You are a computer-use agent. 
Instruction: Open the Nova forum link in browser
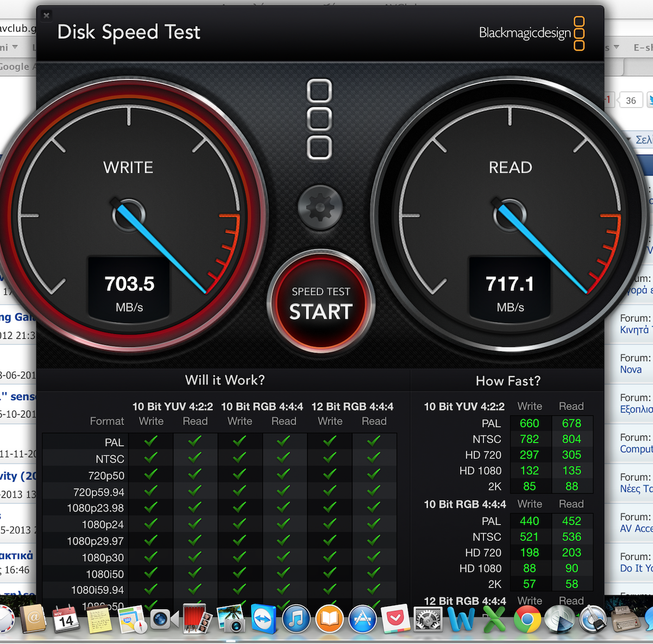pyautogui.click(x=631, y=370)
